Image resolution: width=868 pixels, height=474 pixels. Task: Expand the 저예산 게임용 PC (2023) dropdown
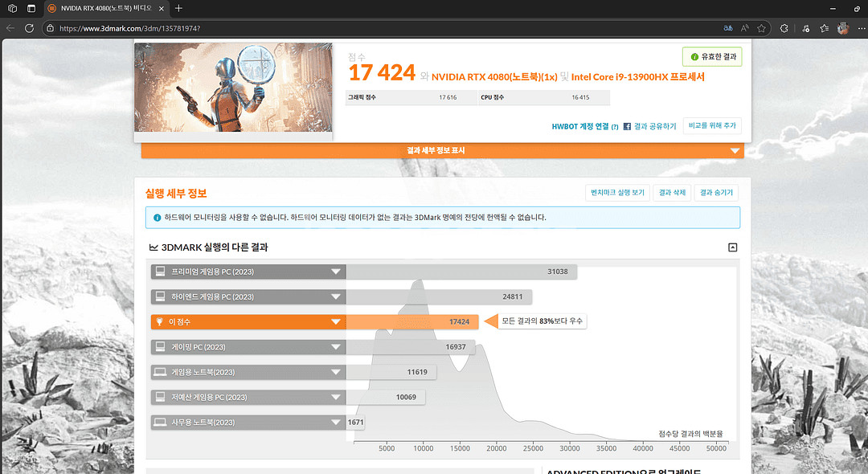(x=335, y=397)
